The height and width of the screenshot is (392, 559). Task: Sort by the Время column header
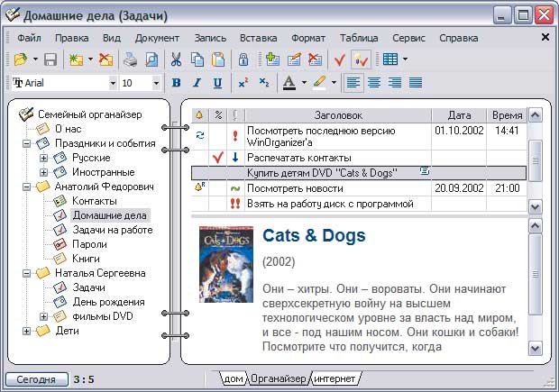coord(507,115)
